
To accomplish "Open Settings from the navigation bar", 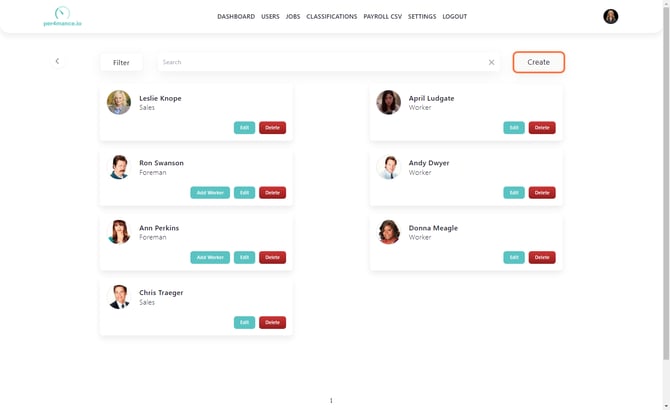I will coord(422,16).
